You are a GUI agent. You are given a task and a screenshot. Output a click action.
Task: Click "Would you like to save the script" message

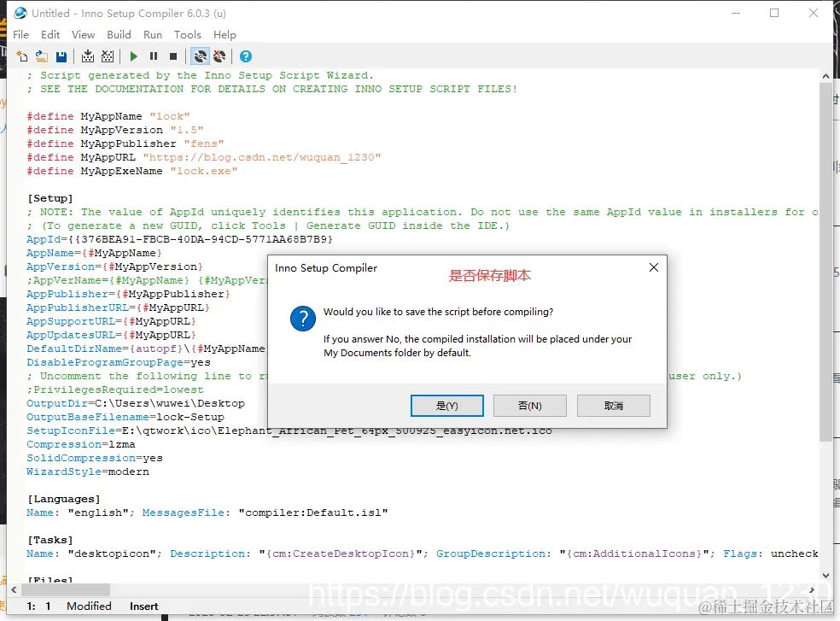click(438, 312)
